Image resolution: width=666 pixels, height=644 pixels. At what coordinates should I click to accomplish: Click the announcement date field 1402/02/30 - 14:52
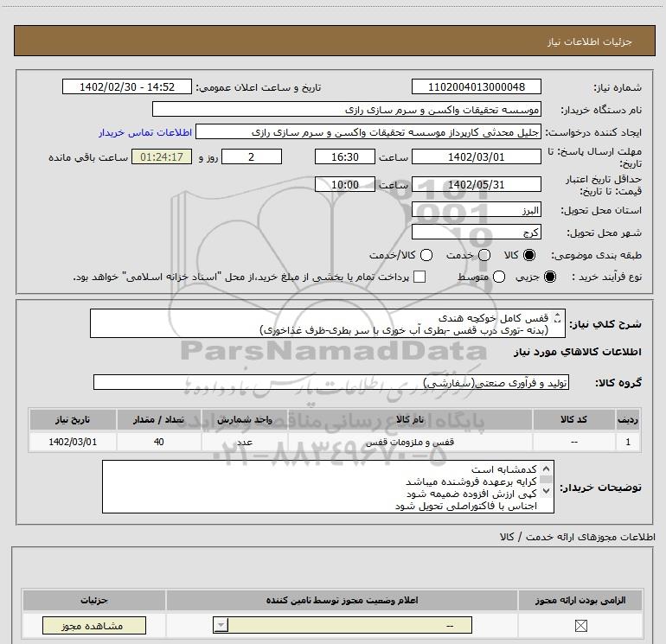pos(127,86)
